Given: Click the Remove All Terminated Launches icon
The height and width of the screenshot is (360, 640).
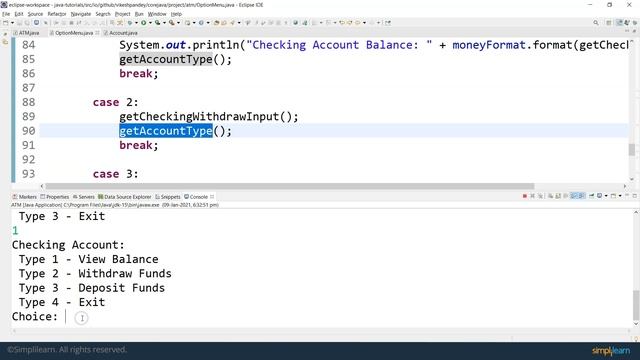Looking at the screenshot, I should [540, 196].
